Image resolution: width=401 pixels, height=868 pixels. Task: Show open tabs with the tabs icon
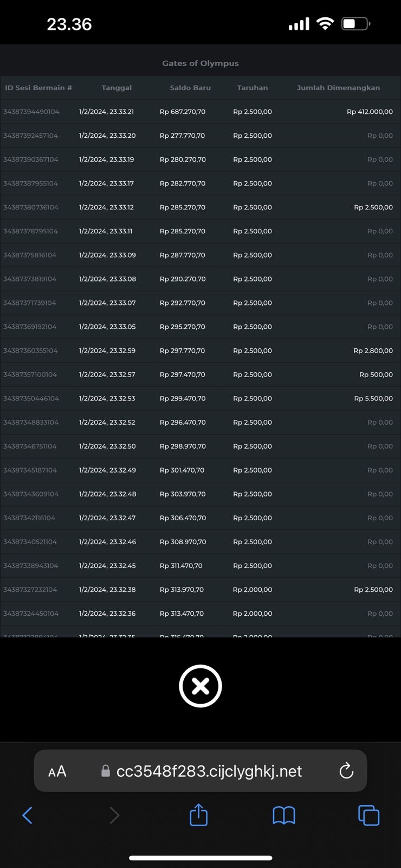point(368,815)
